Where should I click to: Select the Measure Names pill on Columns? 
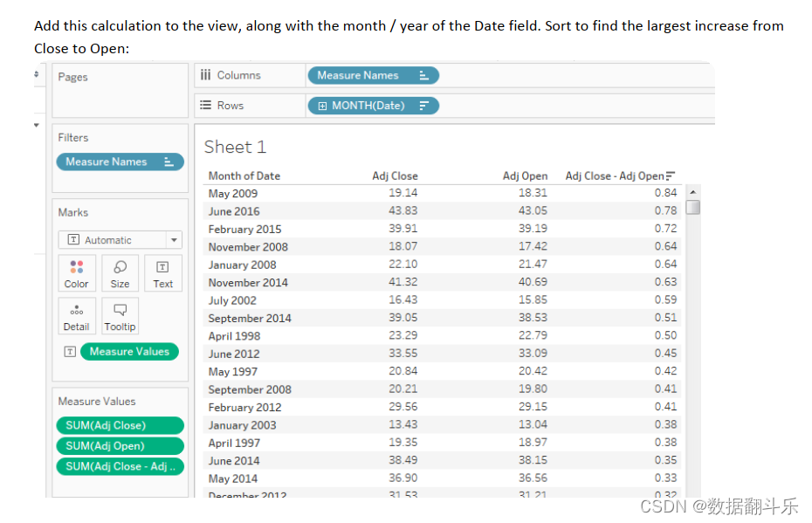click(x=373, y=75)
